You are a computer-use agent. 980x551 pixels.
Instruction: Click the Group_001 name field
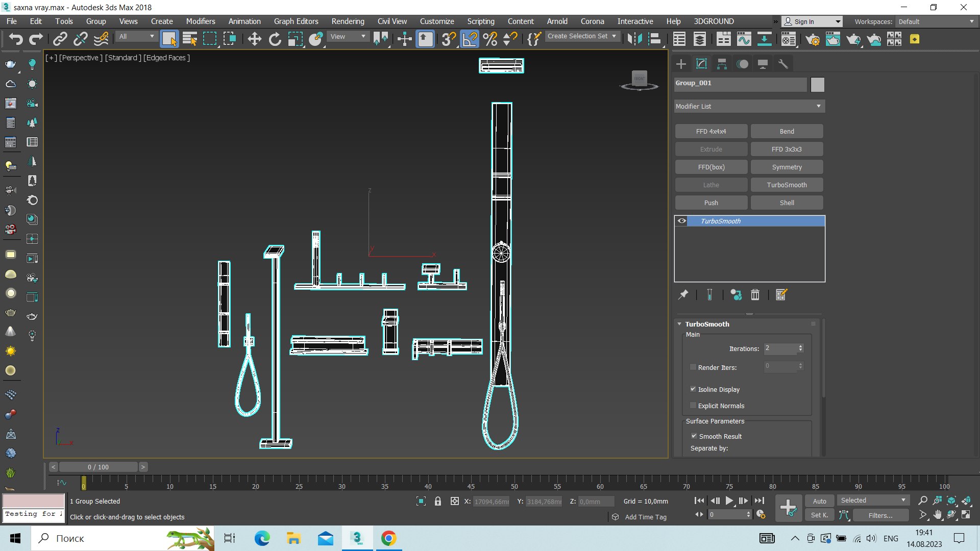click(x=740, y=84)
